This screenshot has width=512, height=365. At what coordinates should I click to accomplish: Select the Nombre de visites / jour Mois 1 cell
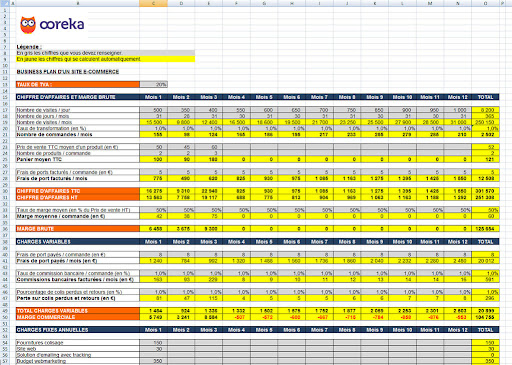[154, 110]
